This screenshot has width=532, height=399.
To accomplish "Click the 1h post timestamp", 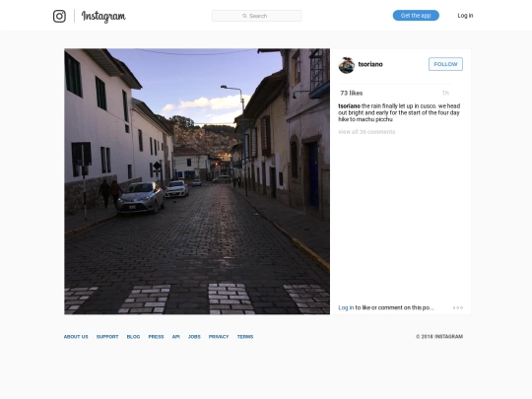I will tap(445, 93).
